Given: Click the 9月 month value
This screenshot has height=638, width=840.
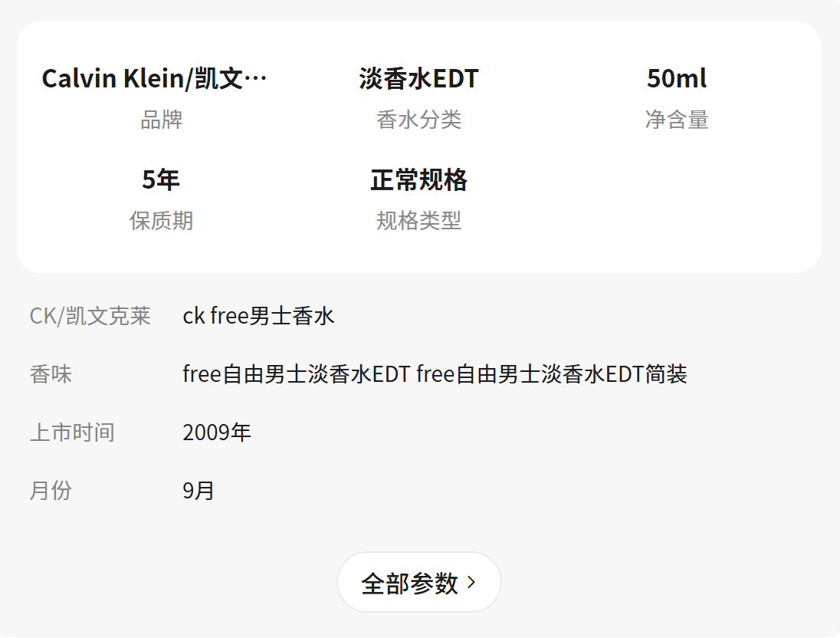Looking at the screenshot, I should pyautogui.click(x=199, y=491).
